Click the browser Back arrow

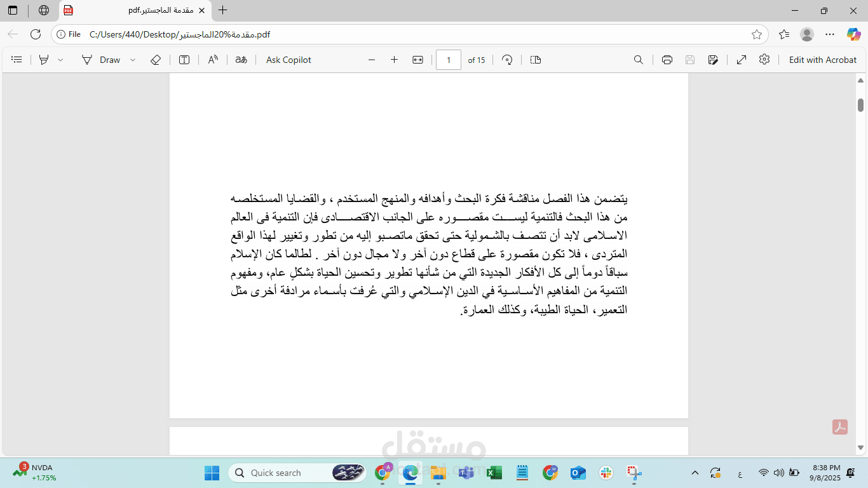[x=13, y=34]
